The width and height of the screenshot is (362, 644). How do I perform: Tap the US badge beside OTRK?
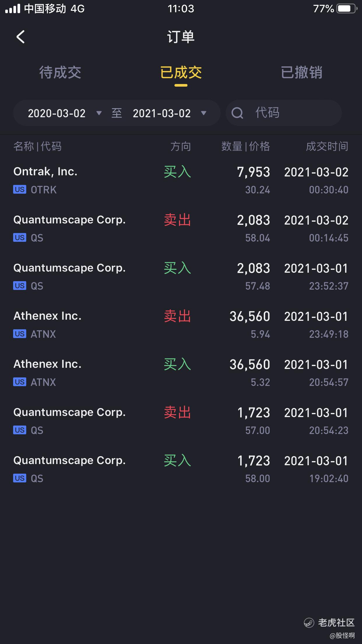point(20,190)
